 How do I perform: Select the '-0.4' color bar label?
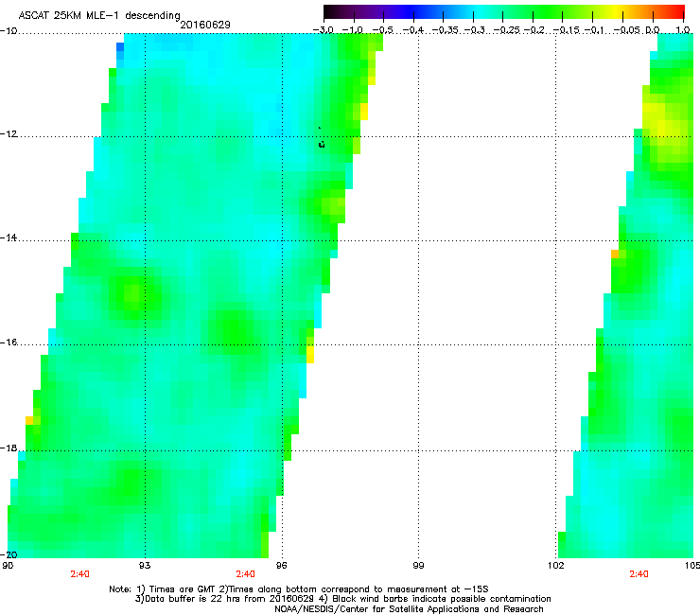tap(413, 30)
